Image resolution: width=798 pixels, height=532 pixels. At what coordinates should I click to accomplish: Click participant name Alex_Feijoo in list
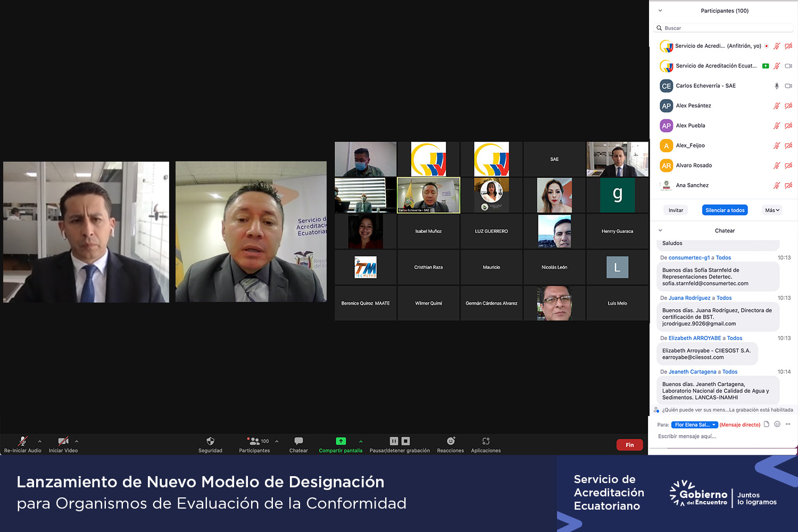tap(690, 145)
